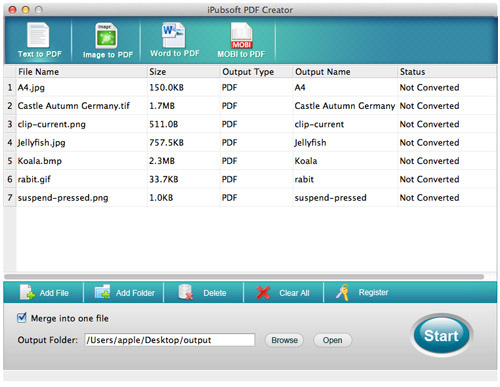Click the horizontal scrollbar below the file list
Image resolution: width=500 pixels, height=387 pixels.
[x=244, y=277]
